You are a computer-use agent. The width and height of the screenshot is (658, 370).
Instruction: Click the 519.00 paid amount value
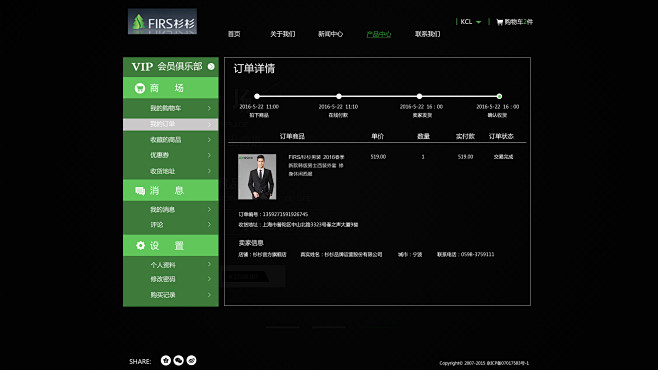coord(465,157)
